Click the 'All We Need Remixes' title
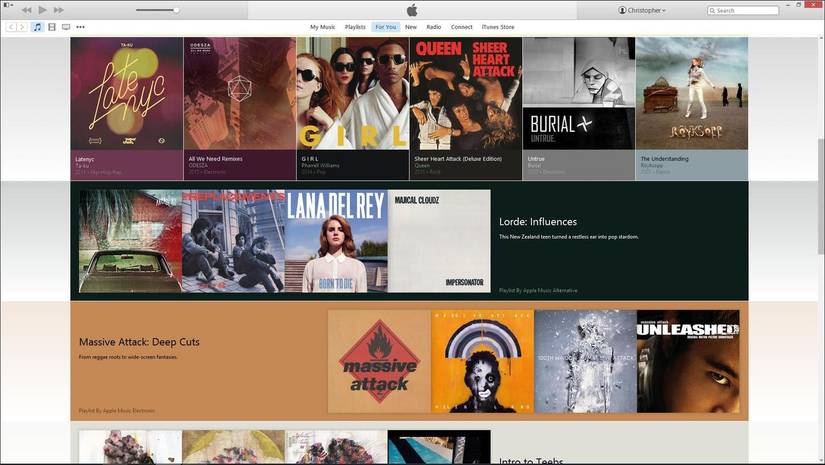This screenshot has width=825, height=465. click(216, 159)
